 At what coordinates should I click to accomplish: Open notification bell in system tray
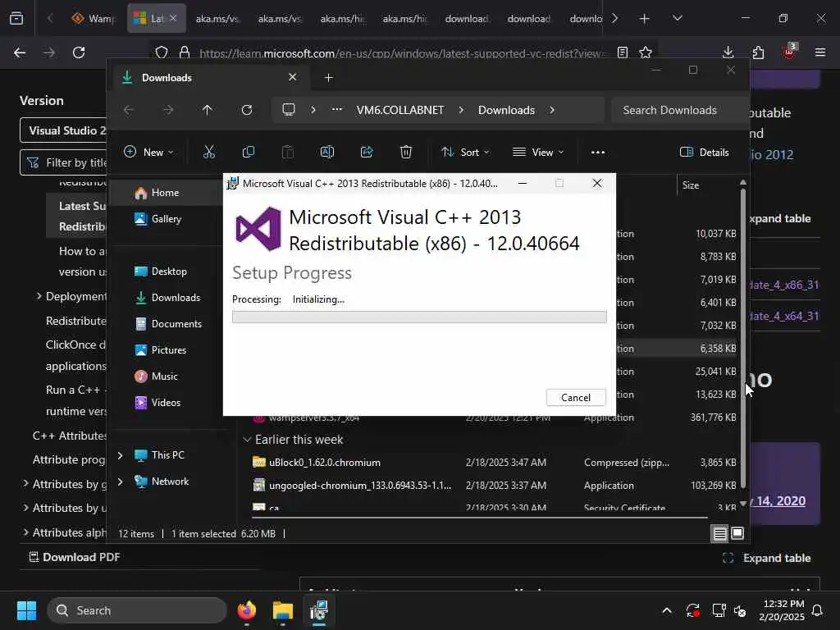coord(818,610)
